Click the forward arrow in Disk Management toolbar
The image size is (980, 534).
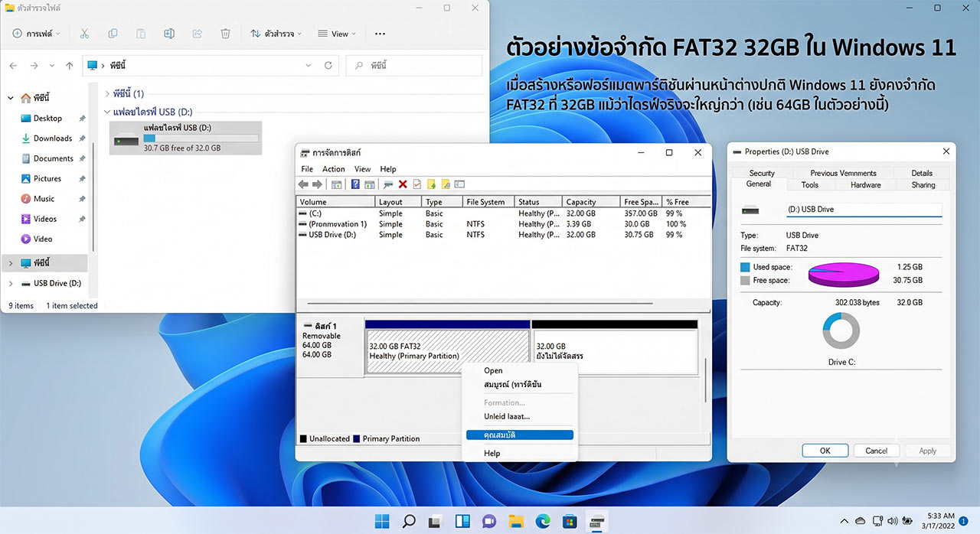(x=317, y=184)
